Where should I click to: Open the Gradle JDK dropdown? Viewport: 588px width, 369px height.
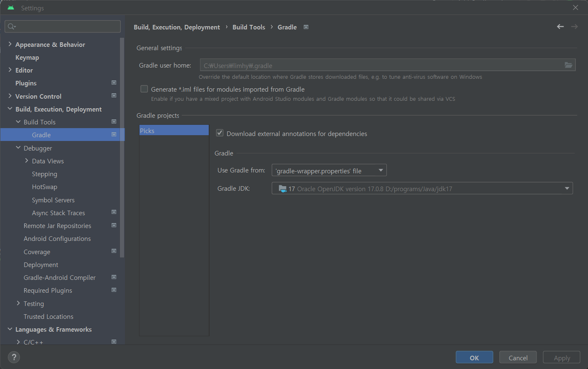pyautogui.click(x=422, y=189)
